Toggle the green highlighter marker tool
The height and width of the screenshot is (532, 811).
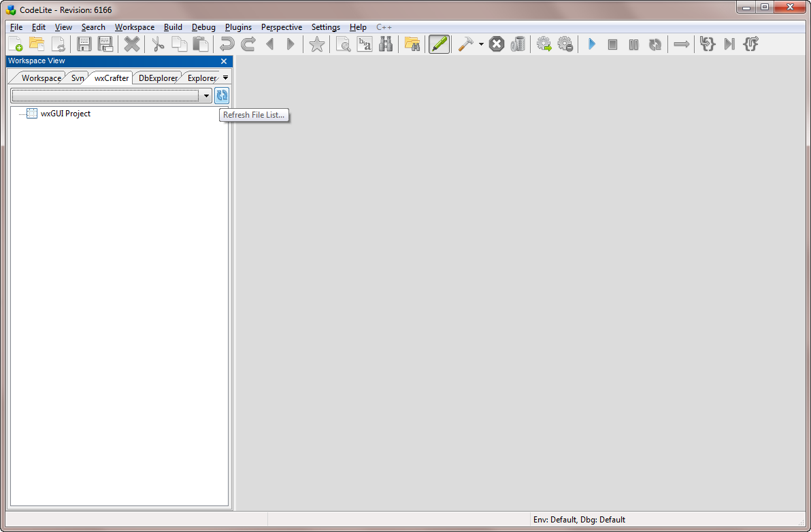click(x=439, y=44)
